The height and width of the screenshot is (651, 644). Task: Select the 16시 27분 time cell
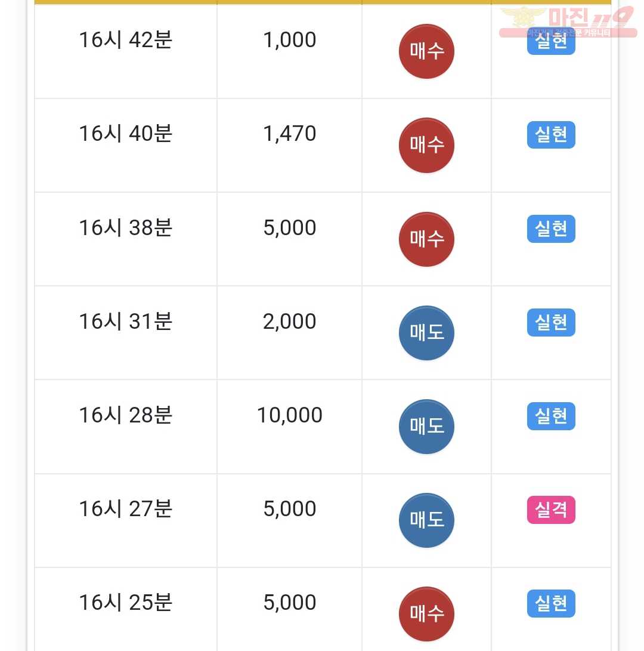point(125,521)
